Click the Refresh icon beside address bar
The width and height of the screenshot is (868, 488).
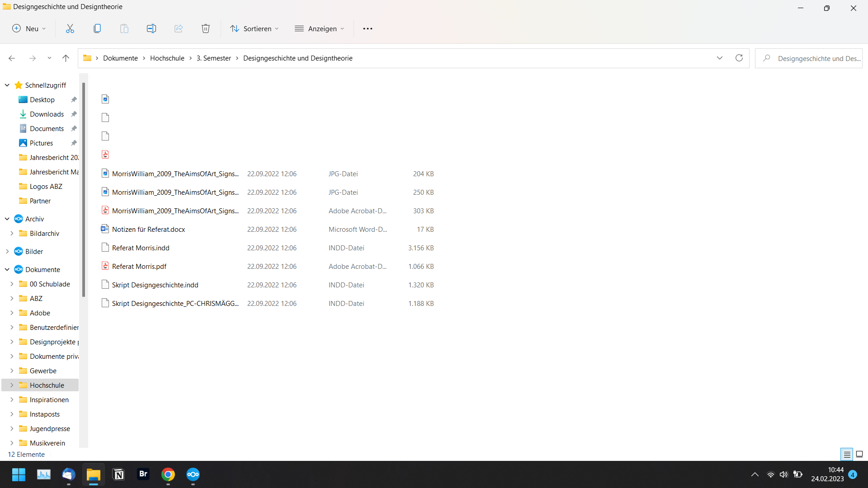coord(739,58)
